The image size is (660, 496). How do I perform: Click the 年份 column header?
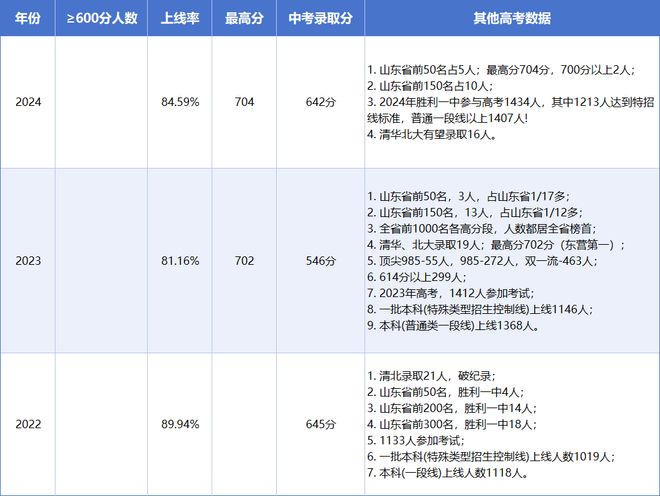(x=27, y=19)
